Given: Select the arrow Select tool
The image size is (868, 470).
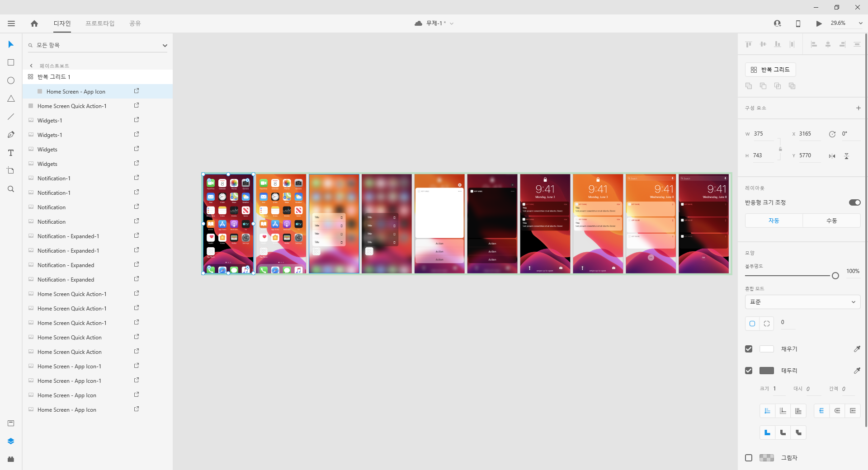Looking at the screenshot, I should coord(11,44).
